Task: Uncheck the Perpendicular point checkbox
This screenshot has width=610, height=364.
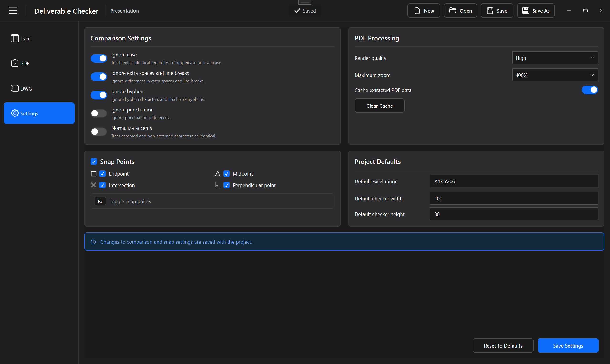Action: (x=226, y=185)
